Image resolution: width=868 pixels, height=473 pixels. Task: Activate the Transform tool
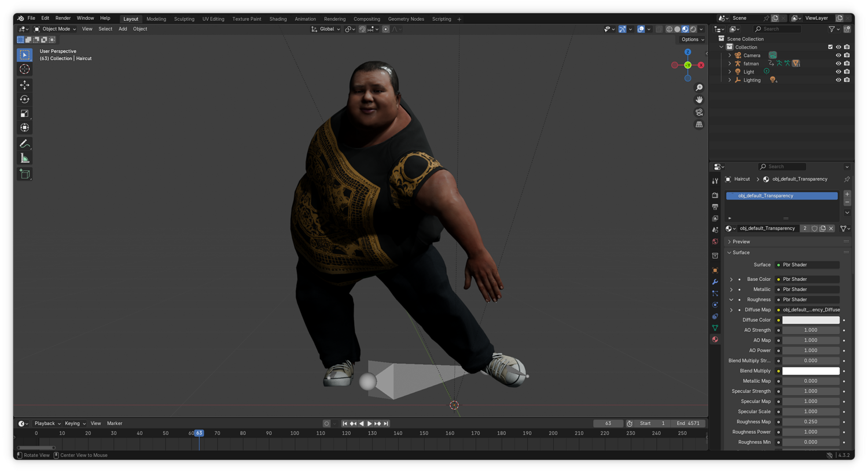click(x=24, y=128)
